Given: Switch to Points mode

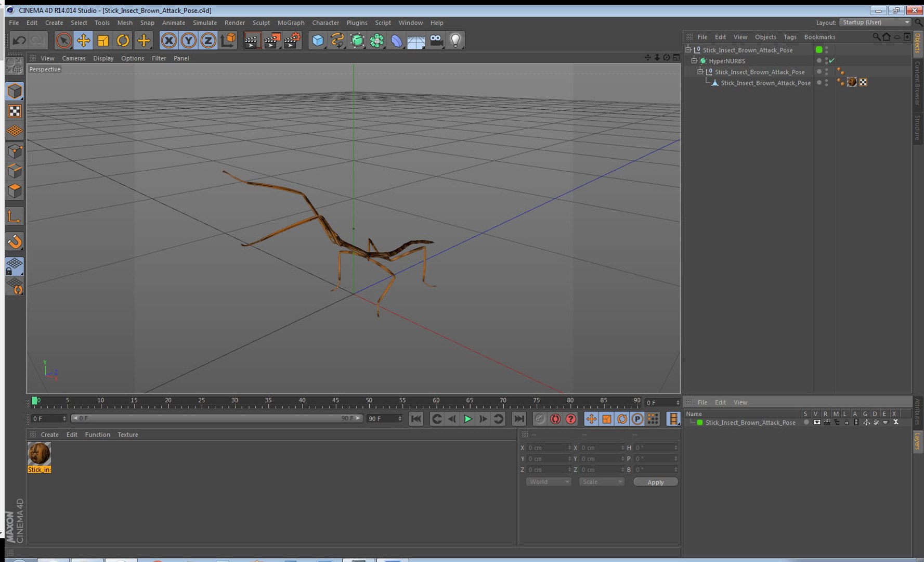Looking at the screenshot, I should click(15, 151).
